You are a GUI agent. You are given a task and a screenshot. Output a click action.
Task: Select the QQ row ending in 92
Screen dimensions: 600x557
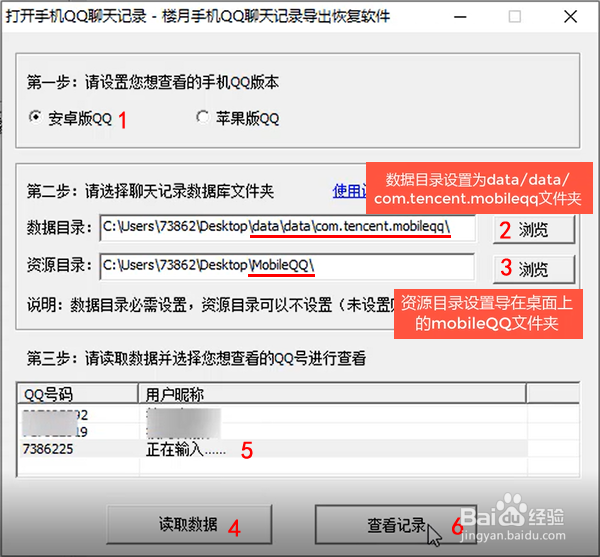(272, 415)
